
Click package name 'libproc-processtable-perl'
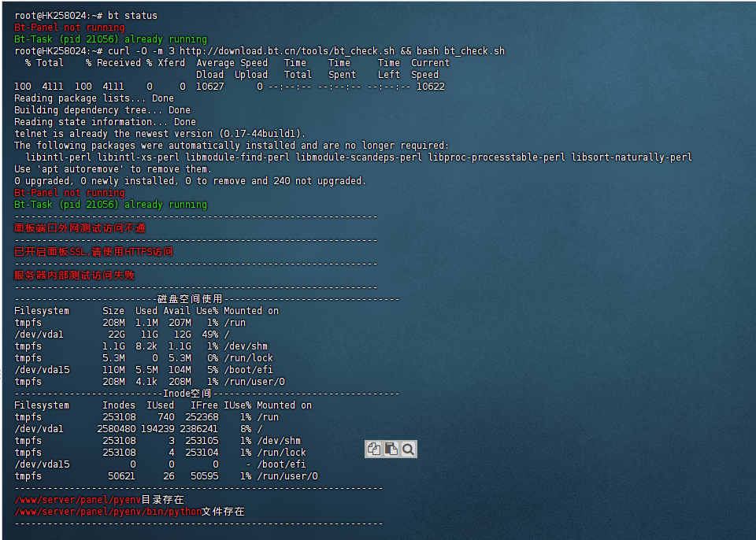pos(497,157)
